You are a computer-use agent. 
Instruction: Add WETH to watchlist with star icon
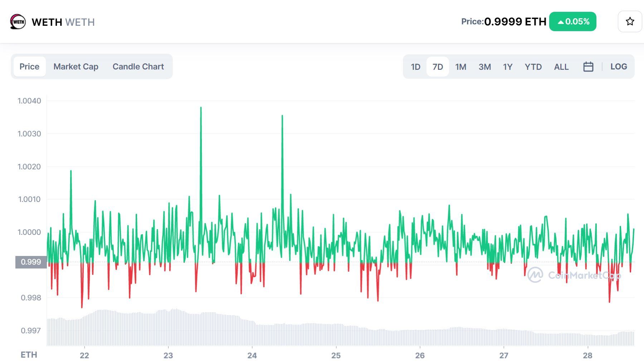(630, 21)
